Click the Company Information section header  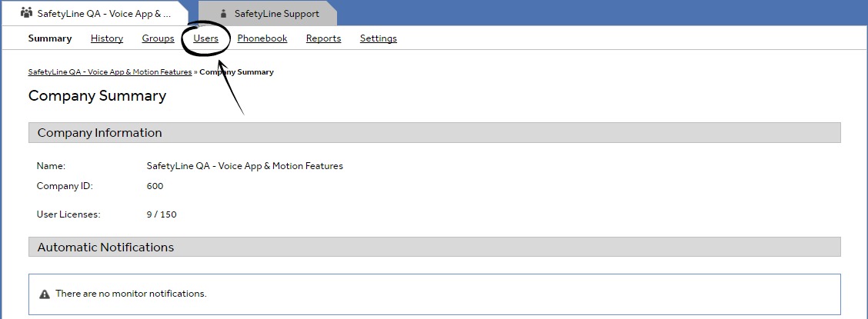click(100, 133)
